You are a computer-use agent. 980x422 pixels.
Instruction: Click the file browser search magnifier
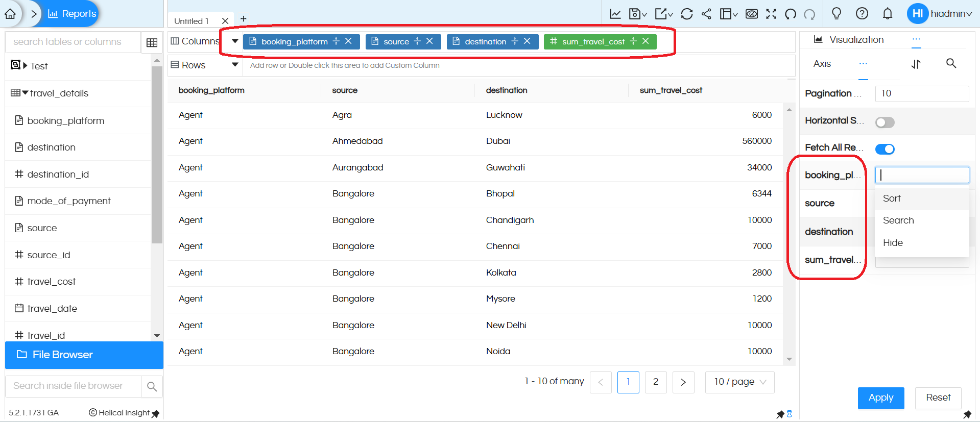(152, 386)
